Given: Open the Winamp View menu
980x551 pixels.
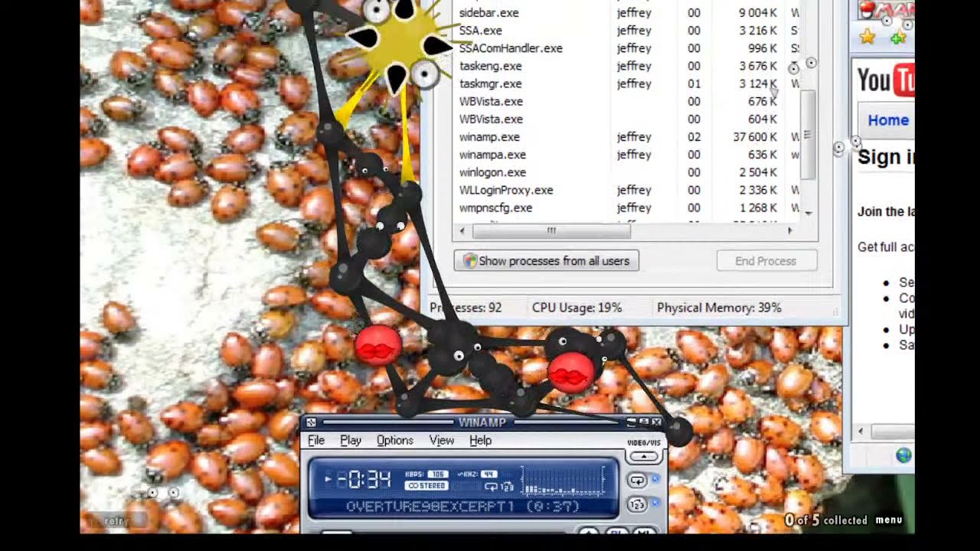Looking at the screenshot, I should click(442, 440).
